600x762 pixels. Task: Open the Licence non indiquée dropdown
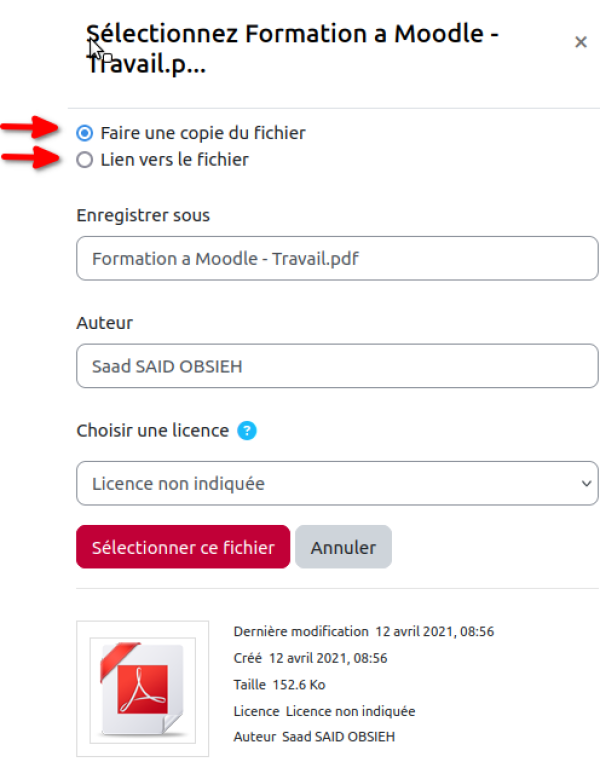[x=337, y=484]
